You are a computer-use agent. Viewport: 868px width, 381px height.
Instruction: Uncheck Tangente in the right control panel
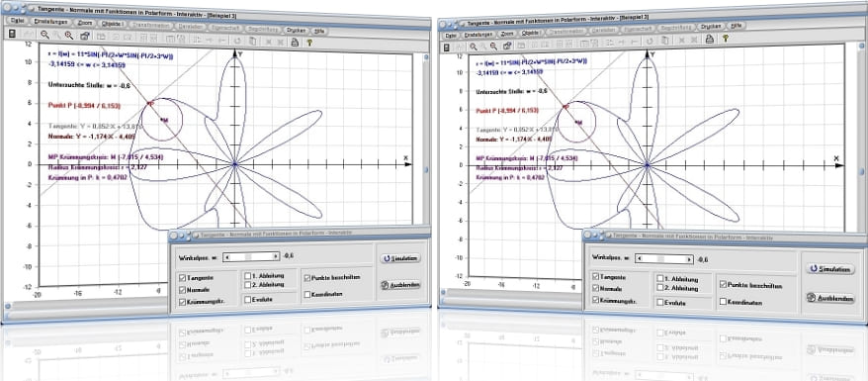click(596, 276)
